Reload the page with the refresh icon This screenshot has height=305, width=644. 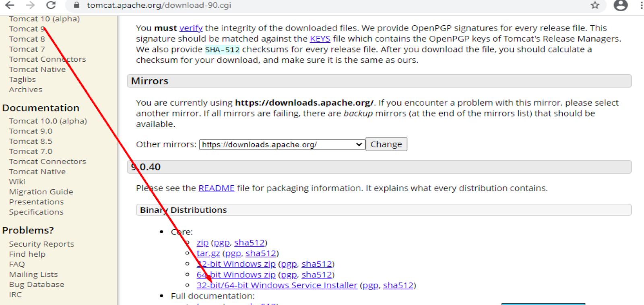[x=51, y=5]
